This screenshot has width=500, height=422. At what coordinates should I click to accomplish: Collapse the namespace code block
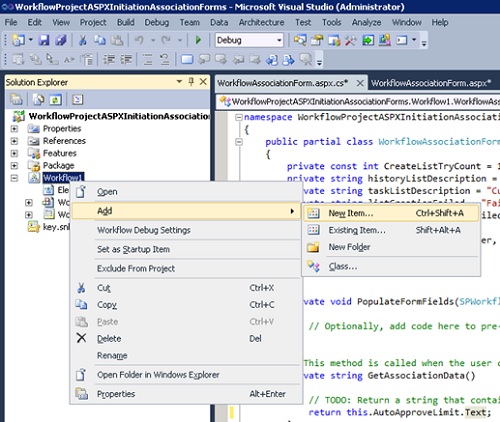tap(239, 117)
